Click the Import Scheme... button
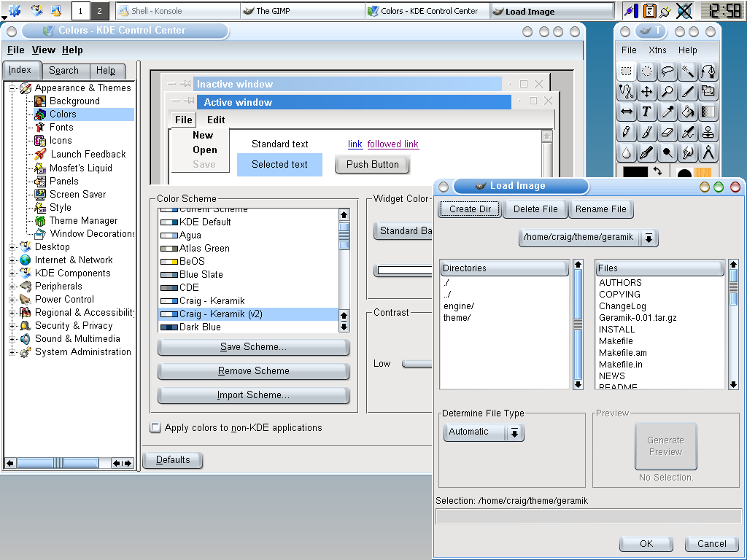The height and width of the screenshot is (560, 747). click(x=253, y=395)
